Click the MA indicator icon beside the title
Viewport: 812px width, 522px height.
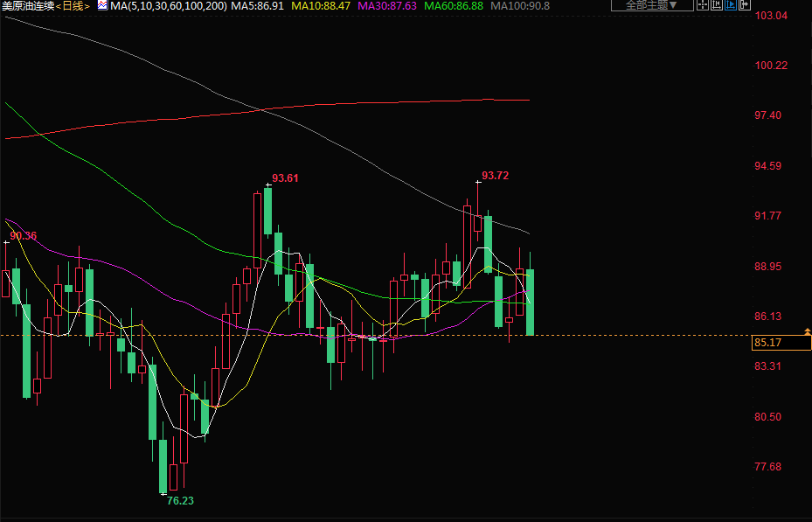[x=102, y=6]
